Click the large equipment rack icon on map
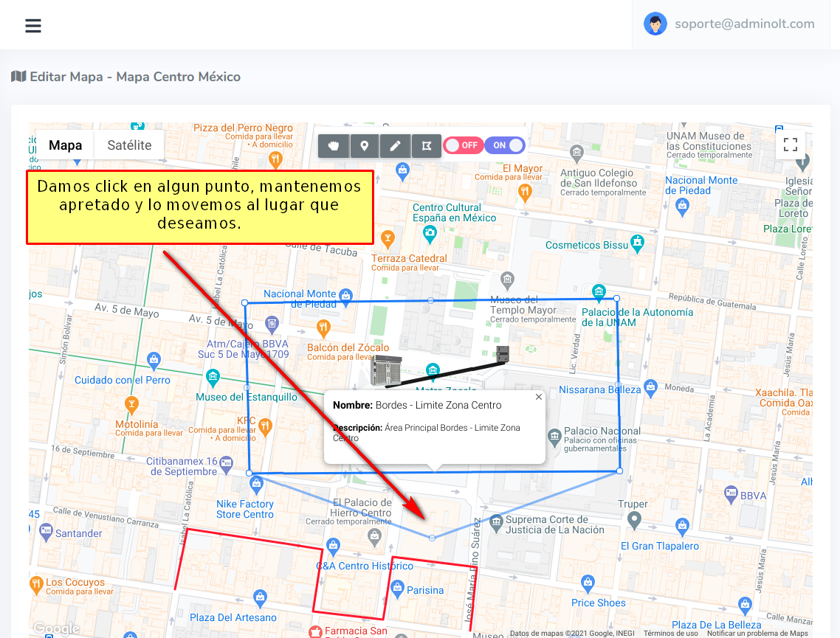 coord(385,370)
